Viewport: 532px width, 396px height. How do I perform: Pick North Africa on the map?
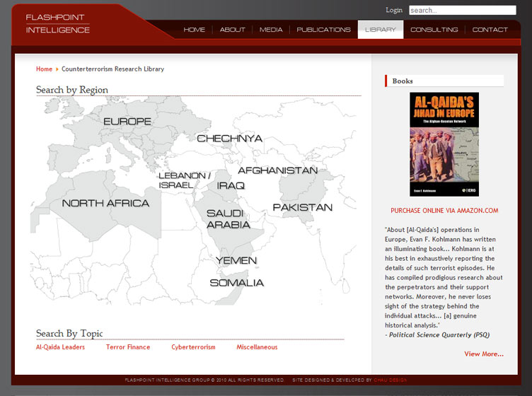105,204
